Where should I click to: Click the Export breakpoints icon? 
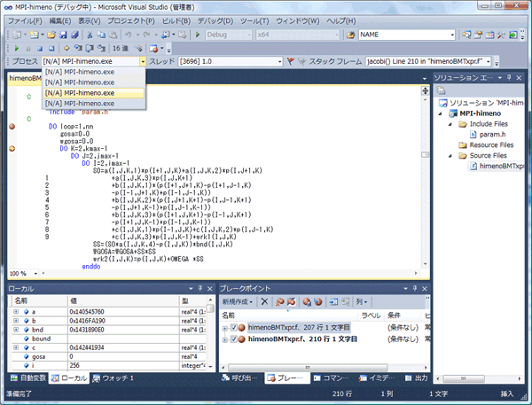pyautogui.click(x=307, y=301)
